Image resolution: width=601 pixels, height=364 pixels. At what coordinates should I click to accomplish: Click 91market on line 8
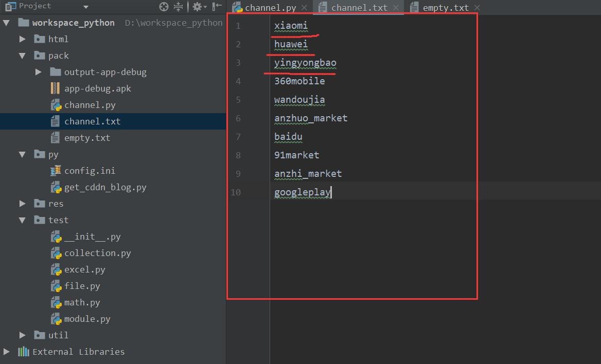[297, 155]
